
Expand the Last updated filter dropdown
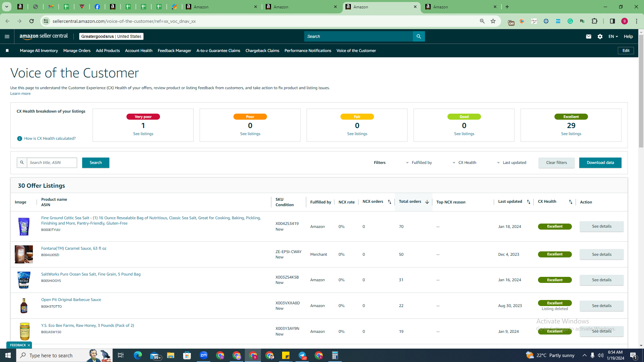tap(512, 163)
